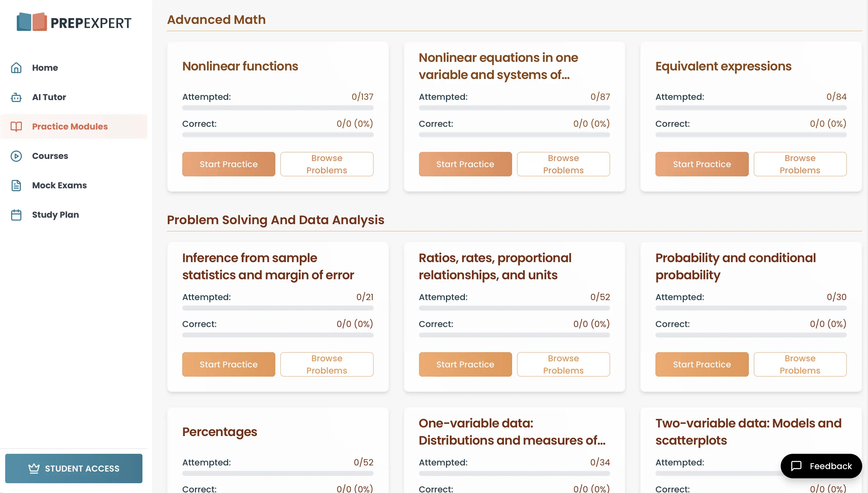Screen dimensions: 868x493
Task: Click the PrepExpert logo
Action: point(74,22)
